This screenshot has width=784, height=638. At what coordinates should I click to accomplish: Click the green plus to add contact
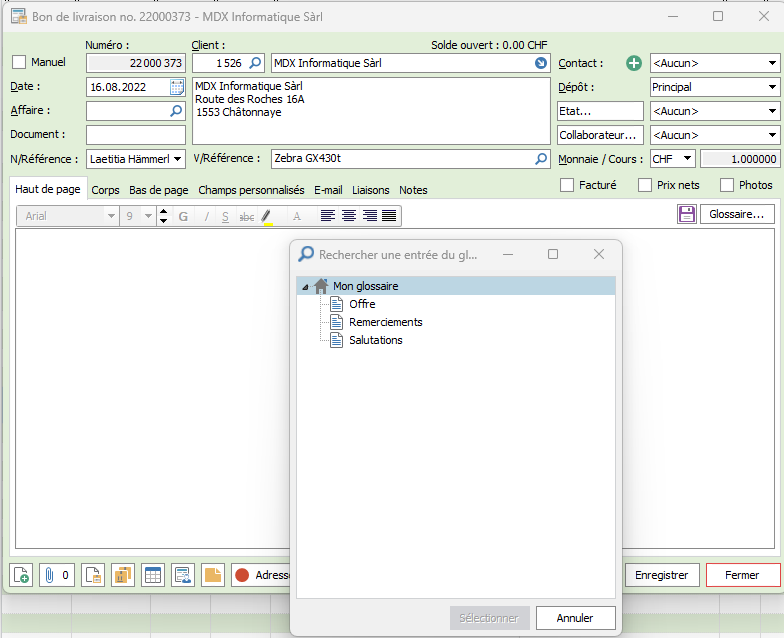click(633, 63)
